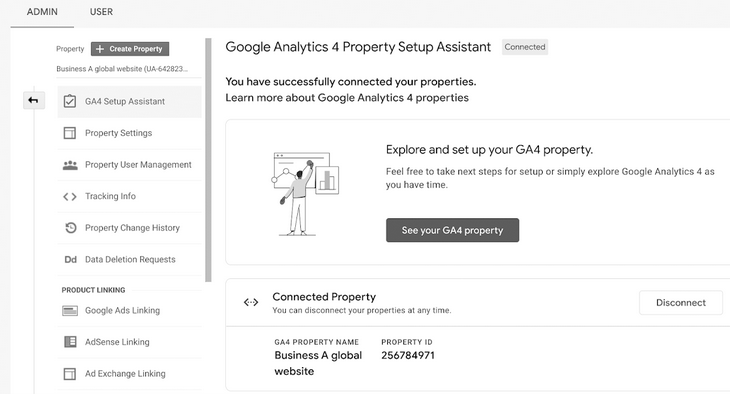Click the Data Deletion Requests Dd icon
Viewport: 730px width, 394px height.
coord(70,259)
